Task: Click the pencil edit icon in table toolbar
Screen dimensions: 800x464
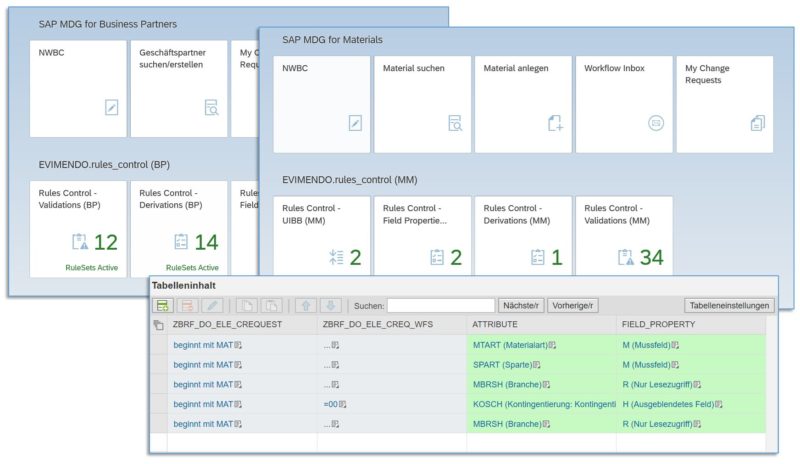Action: coord(212,306)
